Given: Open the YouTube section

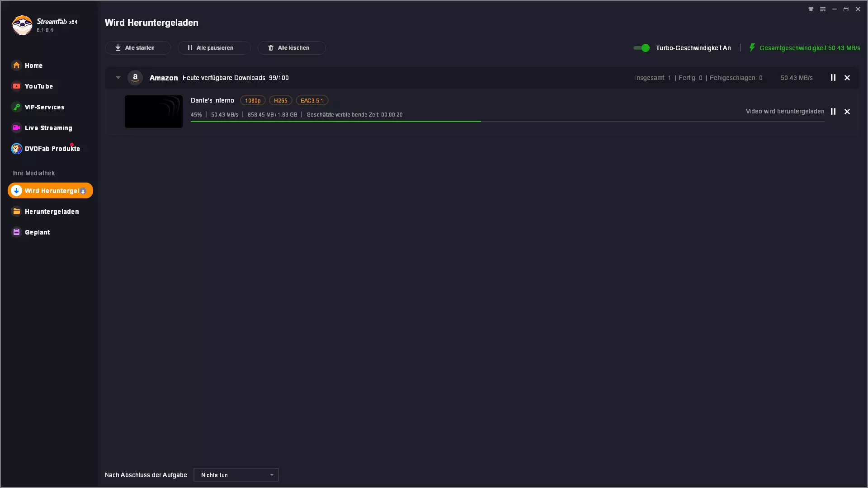Looking at the screenshot, I should click(x=32, y=86).
